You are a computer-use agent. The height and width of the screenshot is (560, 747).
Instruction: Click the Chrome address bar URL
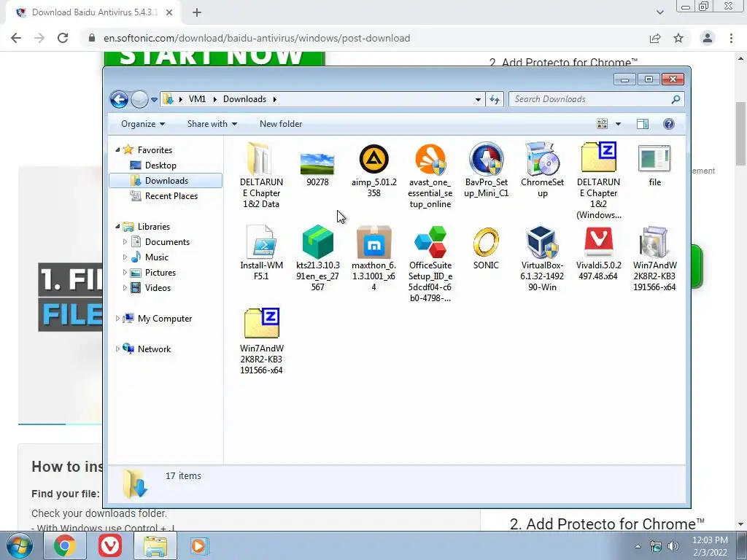coord(256,38)
